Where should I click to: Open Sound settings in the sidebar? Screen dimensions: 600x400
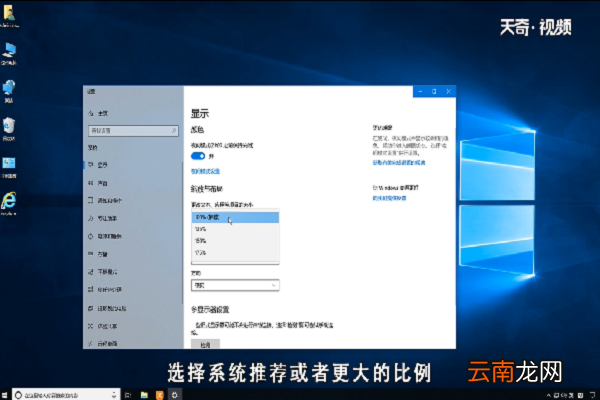tap(133, 183)
